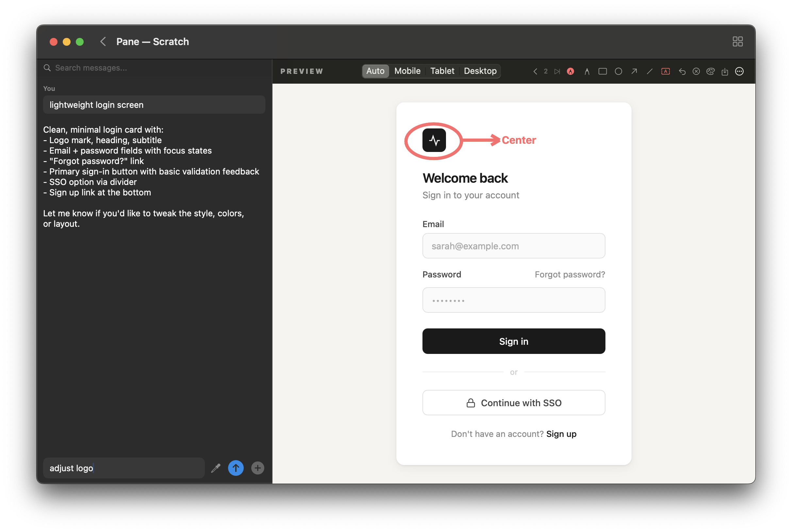
Task: Toggle the red annotation mode button
Action: [x=570, y=71]
